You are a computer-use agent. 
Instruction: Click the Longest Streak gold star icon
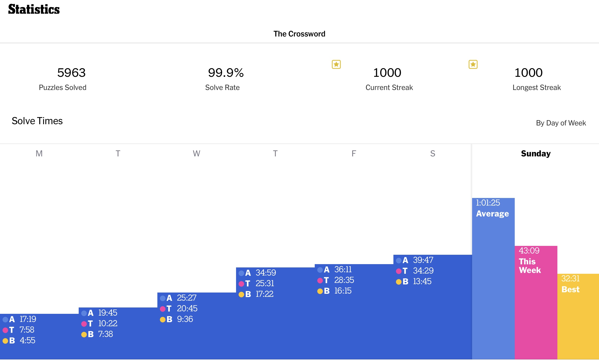coord(473,64)
